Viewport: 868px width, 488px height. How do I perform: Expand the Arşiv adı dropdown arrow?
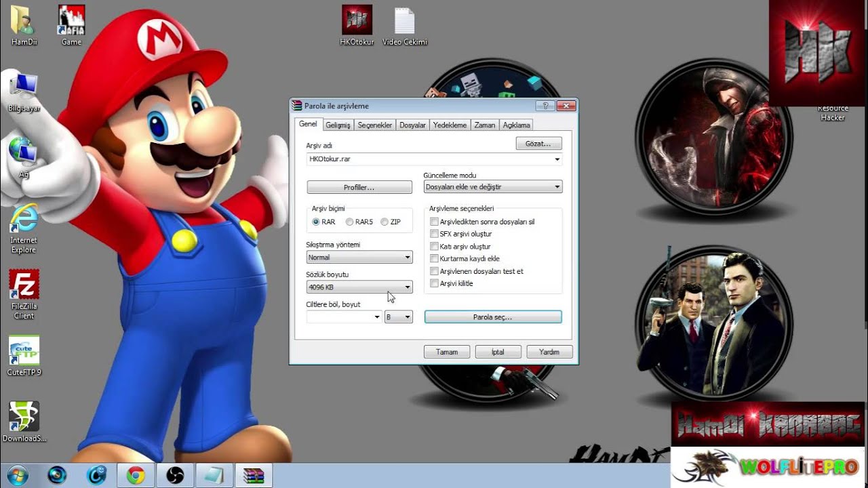point(557,159)
